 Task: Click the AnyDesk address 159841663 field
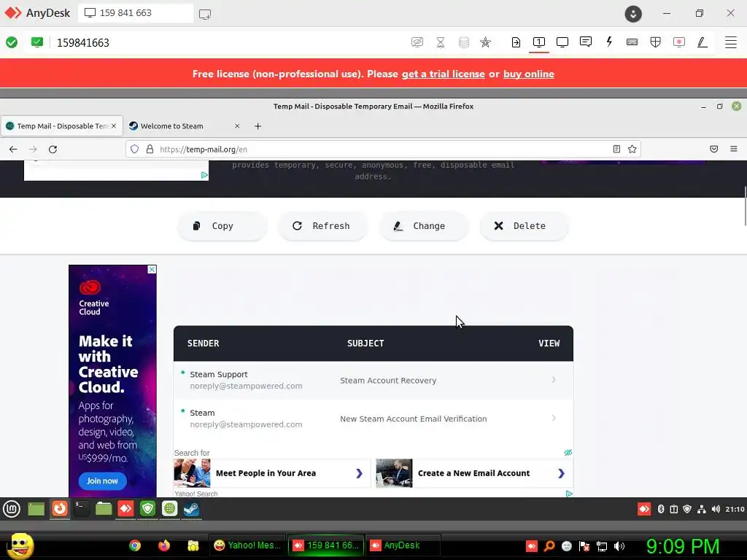click(83, 43)
